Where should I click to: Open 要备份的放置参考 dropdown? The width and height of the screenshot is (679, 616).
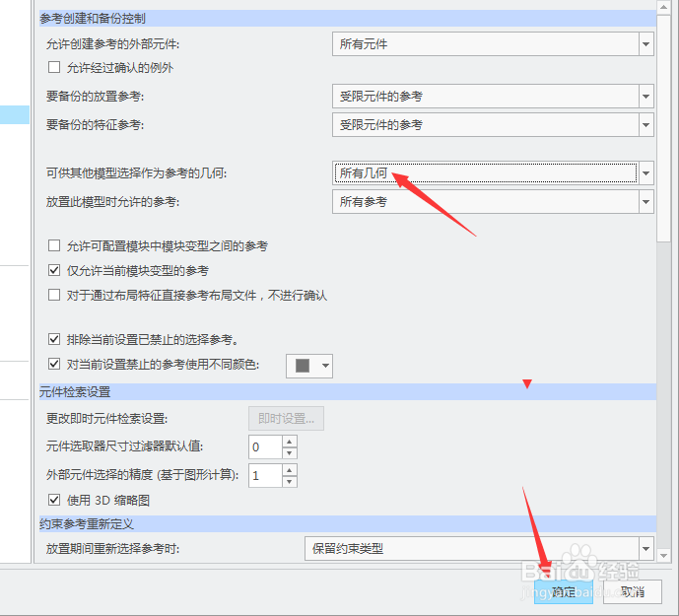[493, 97]
